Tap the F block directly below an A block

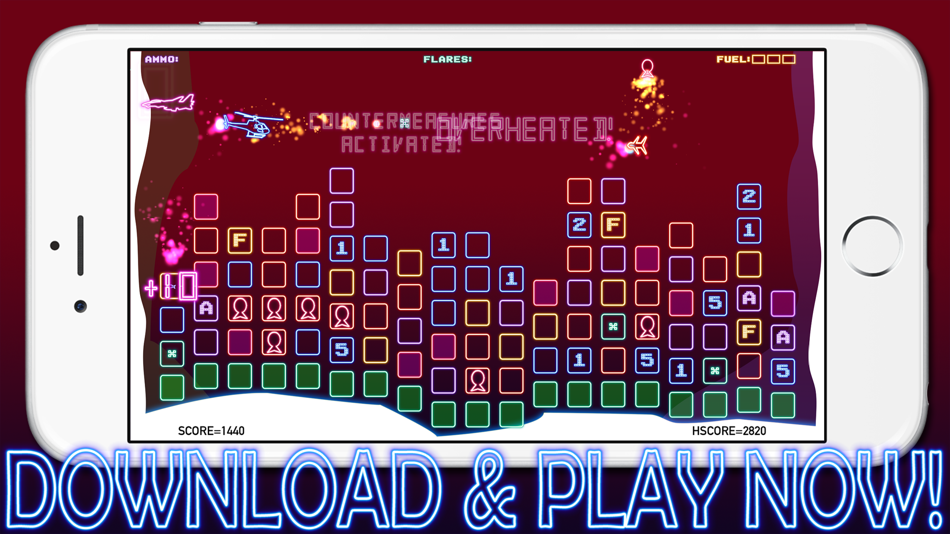749,332
